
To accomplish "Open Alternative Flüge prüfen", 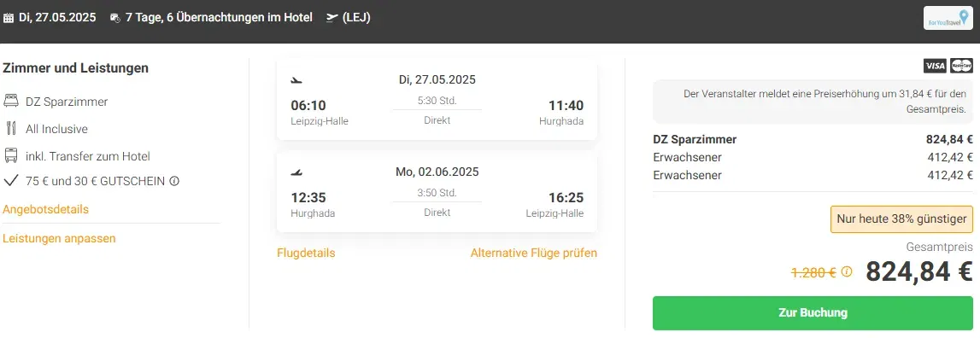I will (x=534, y=253).
